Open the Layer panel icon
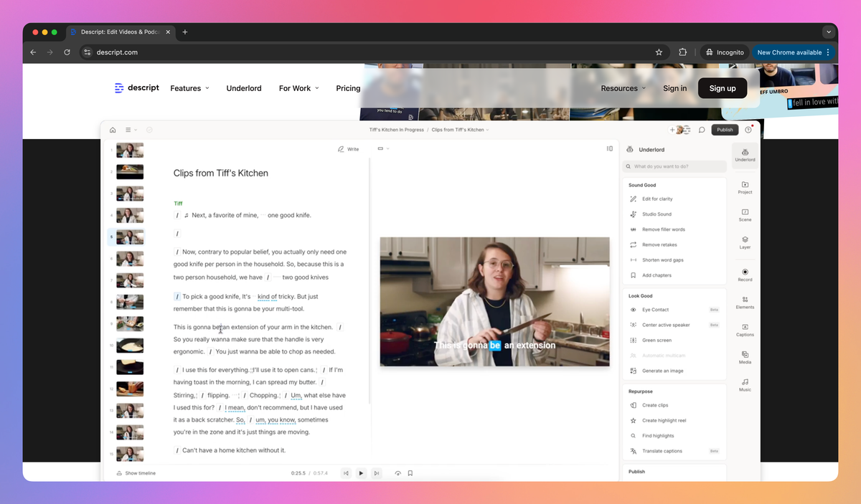Viewport: 861px width, 504px height. [745, 243]
